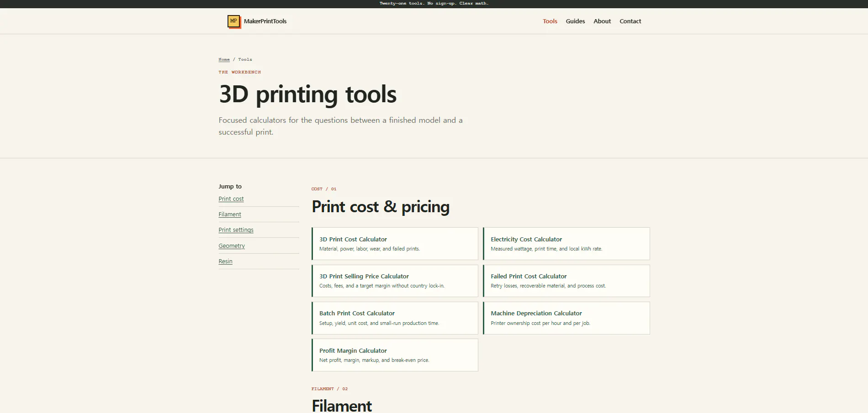Jump to Geometry section
Viewport: 868px width, 413px height.
(x=232, y=246)
